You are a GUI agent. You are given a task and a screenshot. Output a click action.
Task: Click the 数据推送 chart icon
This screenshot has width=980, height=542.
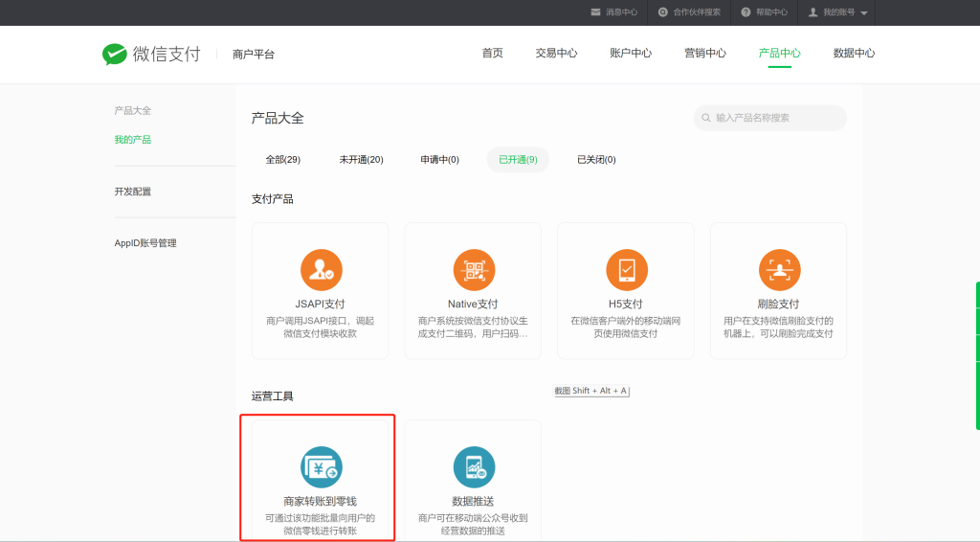click(x=474, y=467)
